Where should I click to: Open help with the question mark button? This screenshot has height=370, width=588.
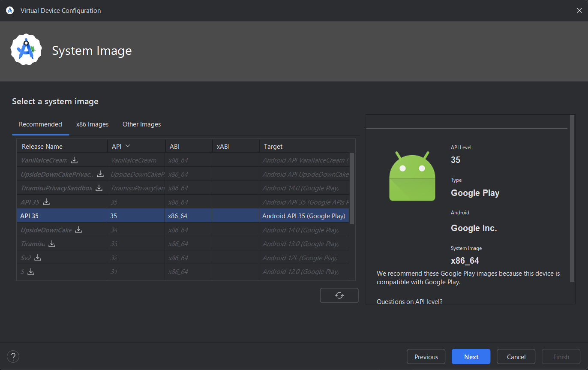pyautogui.click(x=13, y=356)
